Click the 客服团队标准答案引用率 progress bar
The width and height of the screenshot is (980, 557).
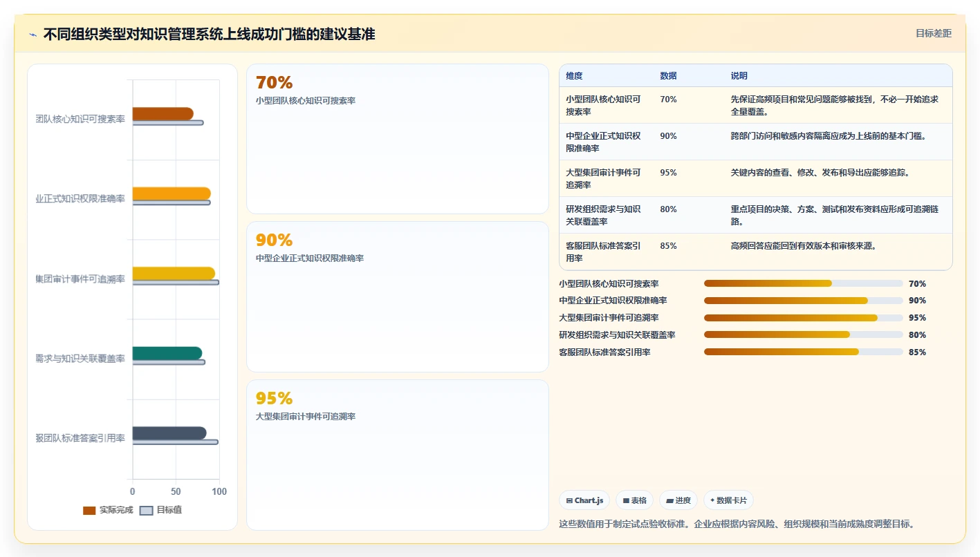pos(804,352)
